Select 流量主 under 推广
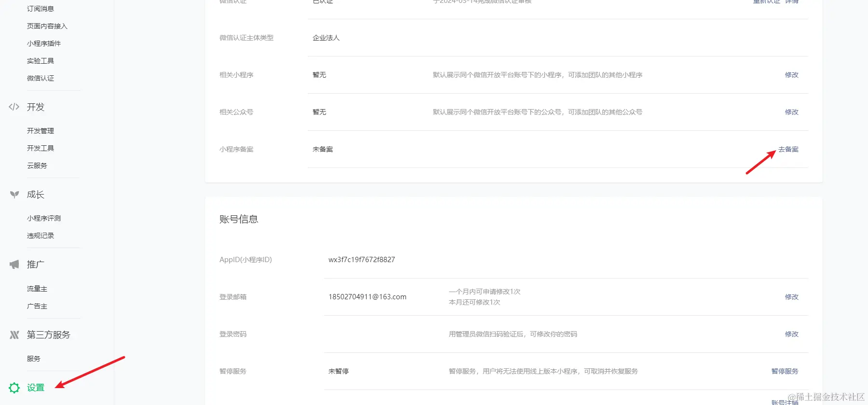 pyautogui.click(x=37, y=289)
